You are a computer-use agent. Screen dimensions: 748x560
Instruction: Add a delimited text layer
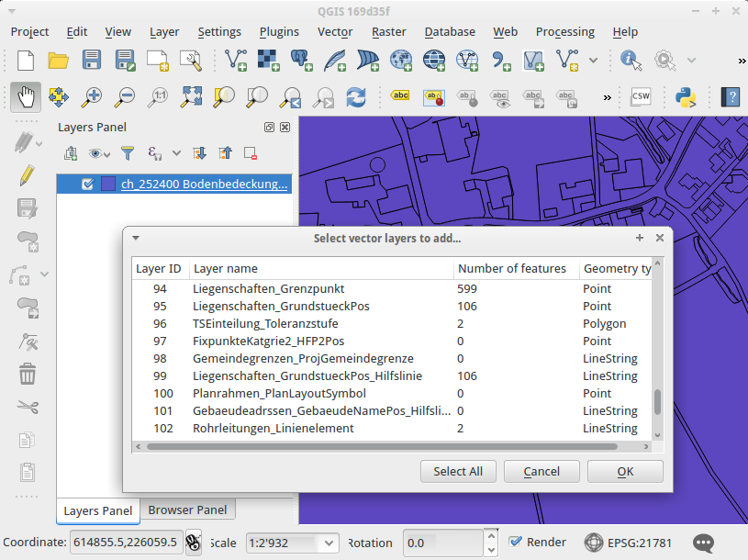coord(500,60)
